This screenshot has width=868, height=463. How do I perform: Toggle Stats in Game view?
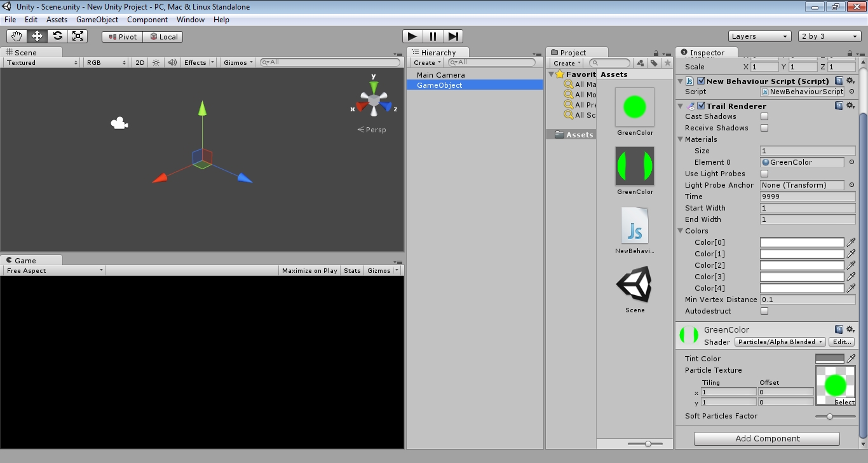(352, 270)
